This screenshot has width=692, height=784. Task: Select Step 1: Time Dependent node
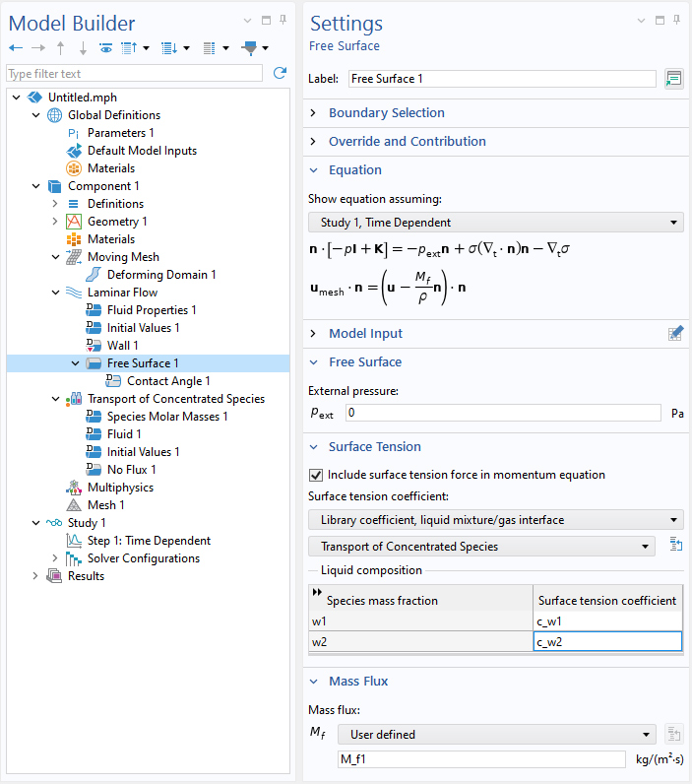pyautogui.click(x=149, y=541)
